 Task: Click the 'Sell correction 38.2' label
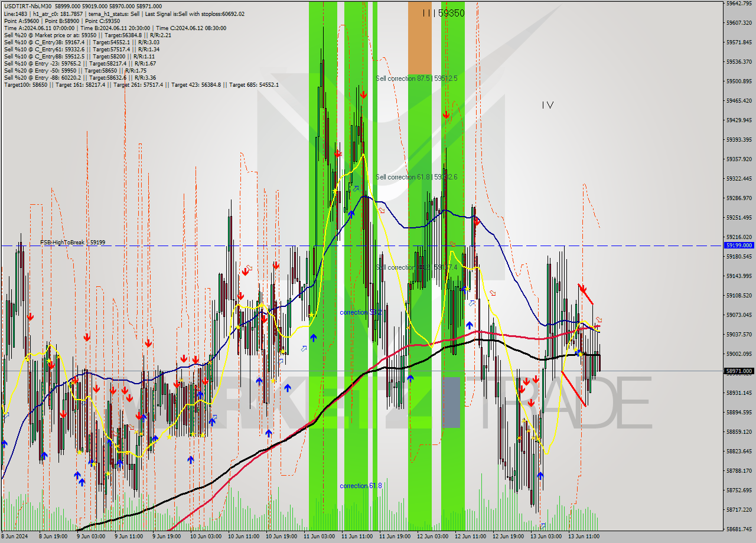[416, 267]
